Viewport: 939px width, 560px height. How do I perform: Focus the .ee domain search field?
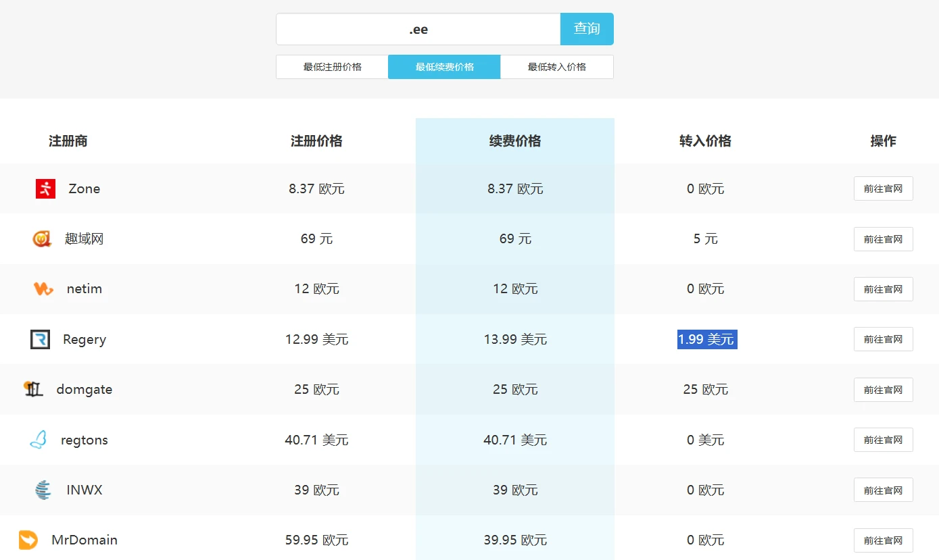(418, 29)
